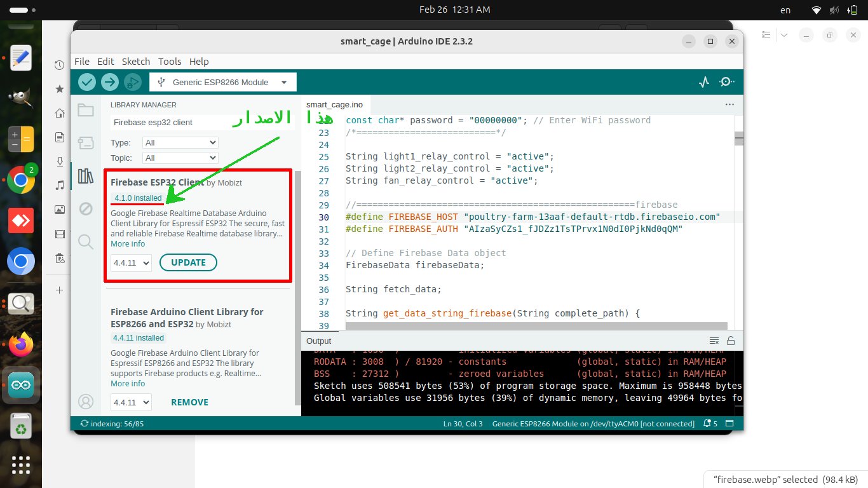Open the Sketch menu
This screenshot has height=488, width=868.
click(x=136, y=62)
